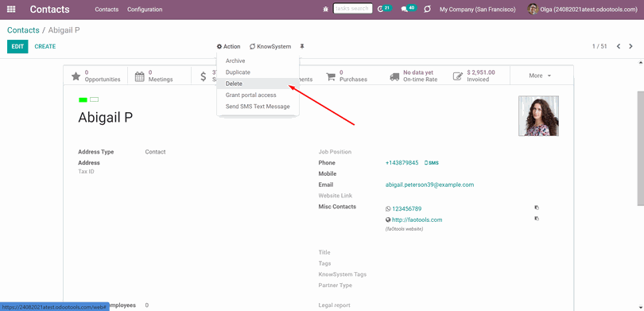Click the Tax ID field label

pyautogui.click(x=86, y=172)
